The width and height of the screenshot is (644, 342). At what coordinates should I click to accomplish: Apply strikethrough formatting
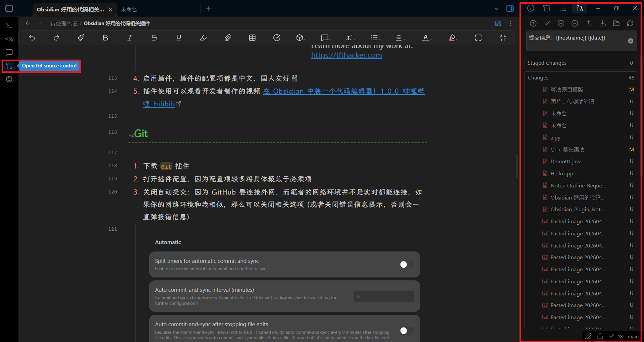pos(154,38)
